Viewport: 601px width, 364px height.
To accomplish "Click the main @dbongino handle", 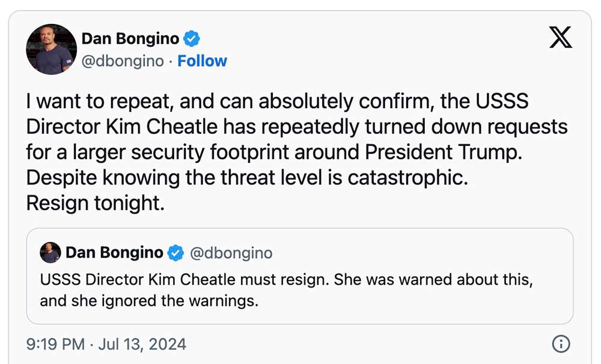I will coord(123,61).
